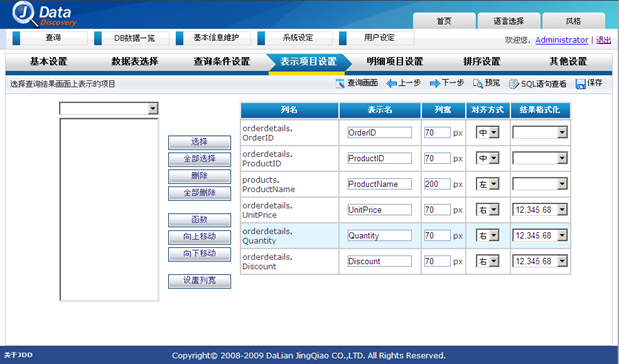619x364 pixels.
Task: Click the OrderID column width field
Action: [437, 133]
